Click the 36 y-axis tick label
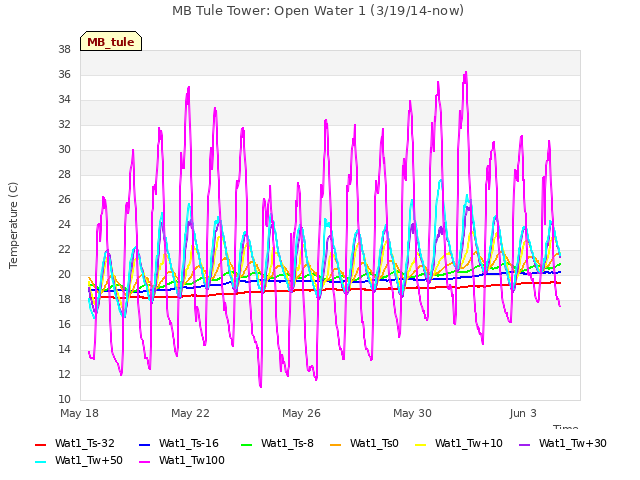Viewport: 640px width, 480px height. [64, 74]
